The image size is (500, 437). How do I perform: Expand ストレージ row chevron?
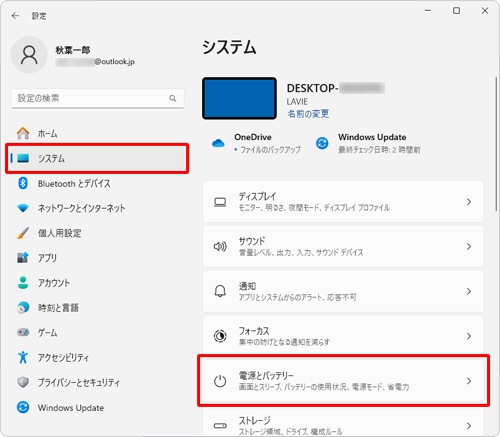coord(469,426)
